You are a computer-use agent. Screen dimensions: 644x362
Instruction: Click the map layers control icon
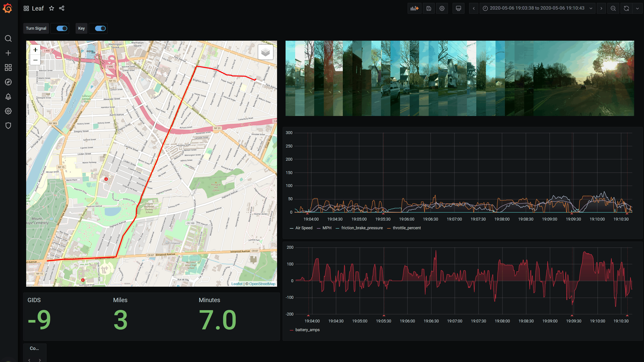click(265, 52)
